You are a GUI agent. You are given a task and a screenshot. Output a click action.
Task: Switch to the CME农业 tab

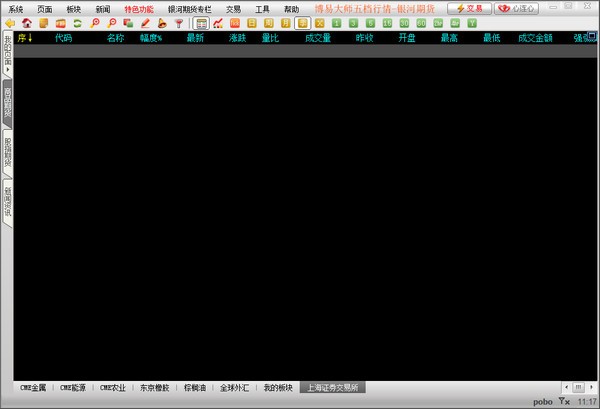click(x=112, y=388)
